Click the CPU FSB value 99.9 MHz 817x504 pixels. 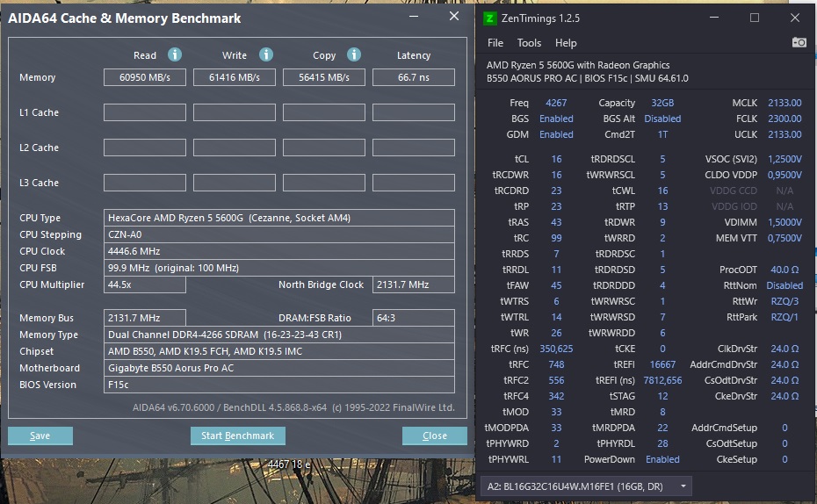point(279,268)
